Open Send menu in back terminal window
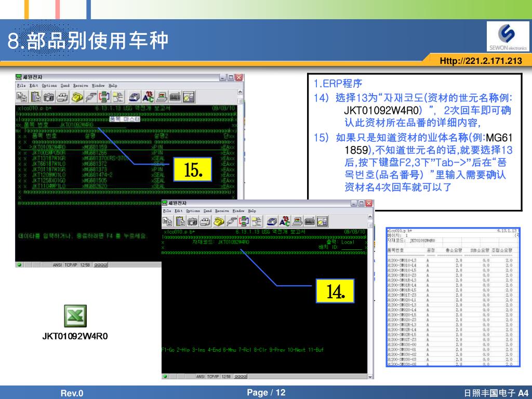This screenshot has width=532, height=399. point(65,86)
